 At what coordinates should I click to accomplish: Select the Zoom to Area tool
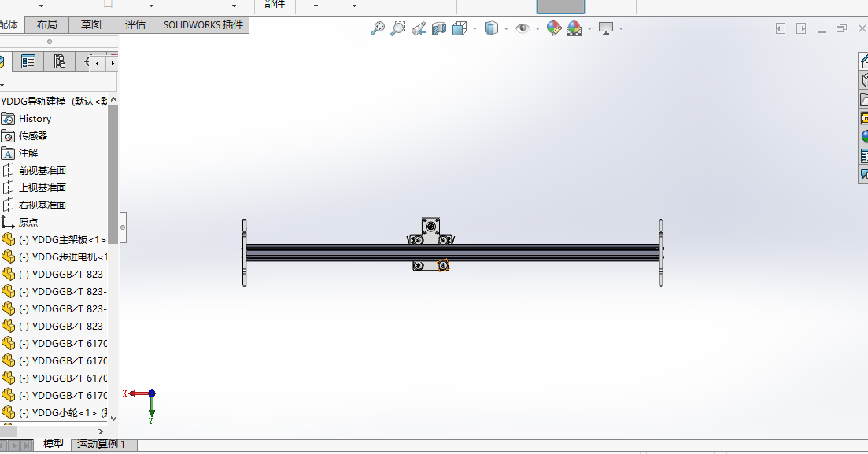click(x=398, y=28)
